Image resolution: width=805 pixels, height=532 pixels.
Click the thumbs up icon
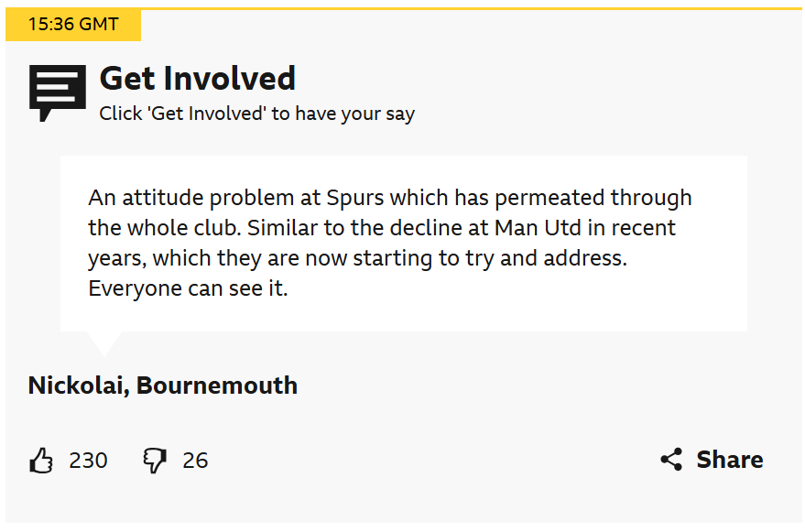41,461
